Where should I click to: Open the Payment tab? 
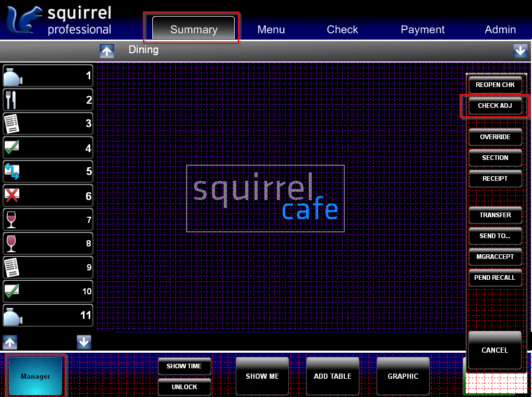point(422,30)
